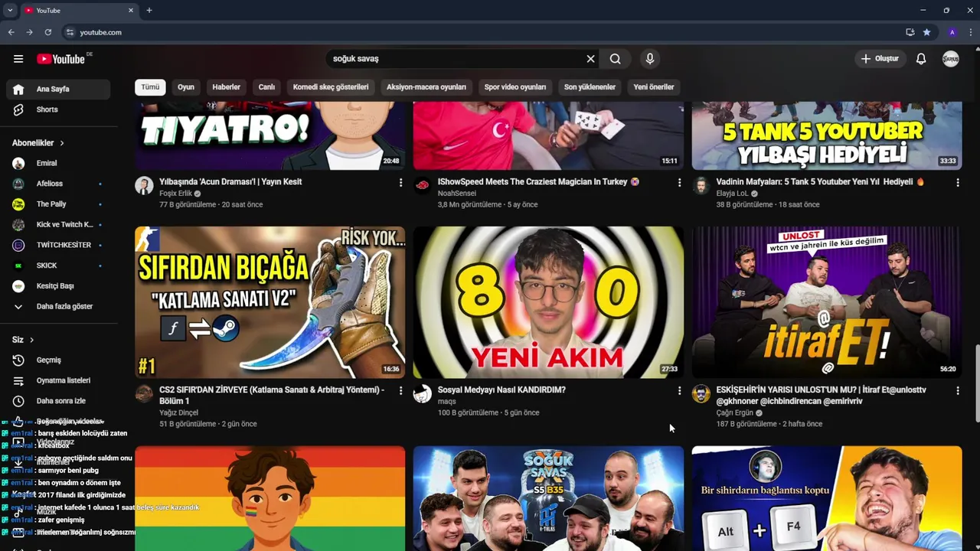
Task: Expand 'Daha fazla göster' in subscriptions
Action: (58, 306)
